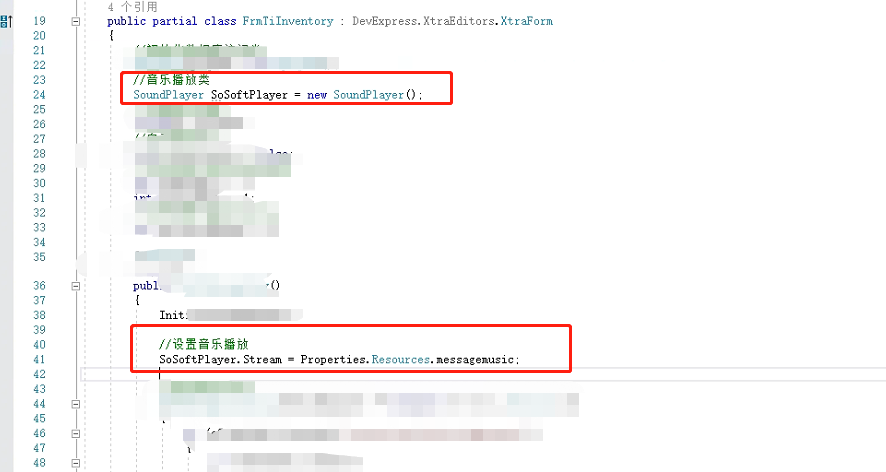This screenshot has width=886, height=472.
Task: Click the Stream property on line 41
Action: [x=262, y=359]
